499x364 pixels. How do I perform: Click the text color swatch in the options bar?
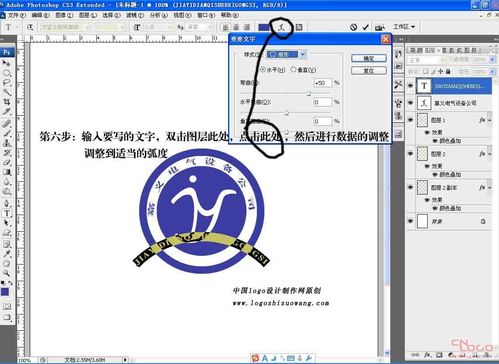264,27
